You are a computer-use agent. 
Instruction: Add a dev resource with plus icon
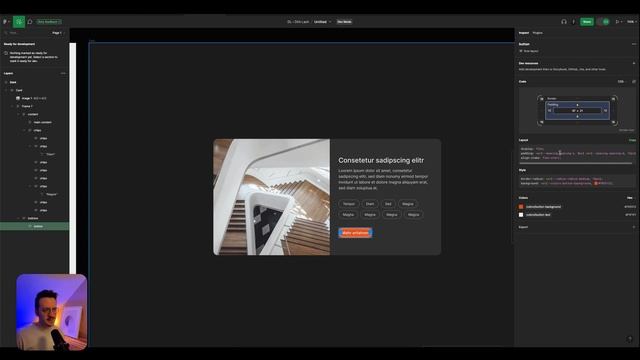pyautogui.click(x=633, y=63)
